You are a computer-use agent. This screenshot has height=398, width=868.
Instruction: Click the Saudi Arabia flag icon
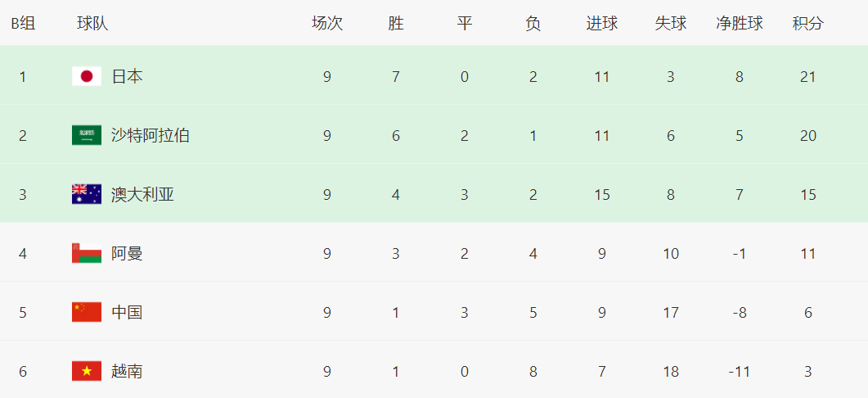(87, 136)
